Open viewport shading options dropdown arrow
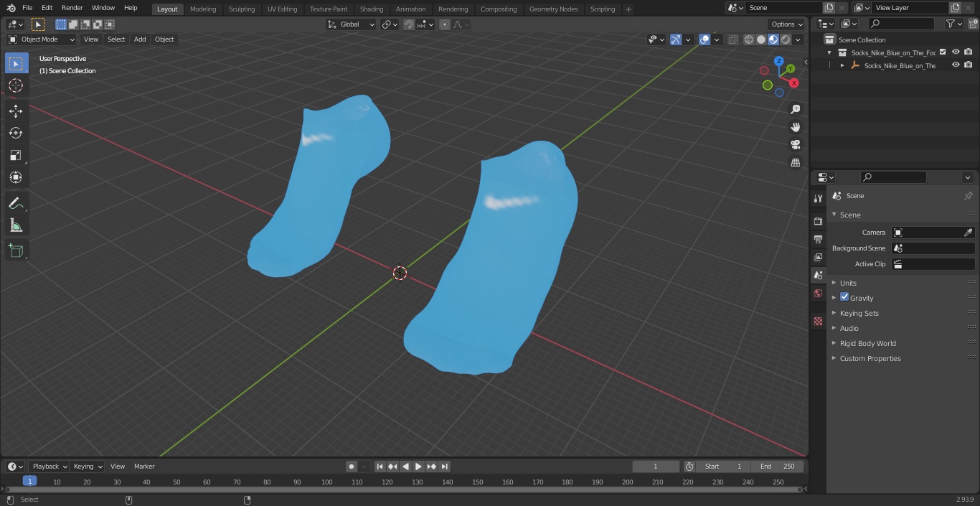The height and width of the screenshot is (506, 980). pyautogui.click(x=798, y=39)
